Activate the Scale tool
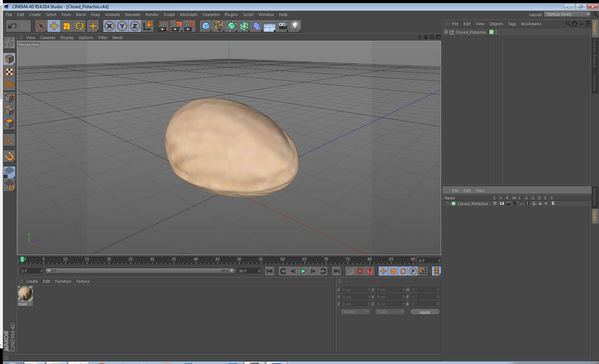Viewport: 599px width, 364px height. tap(67, 26)
